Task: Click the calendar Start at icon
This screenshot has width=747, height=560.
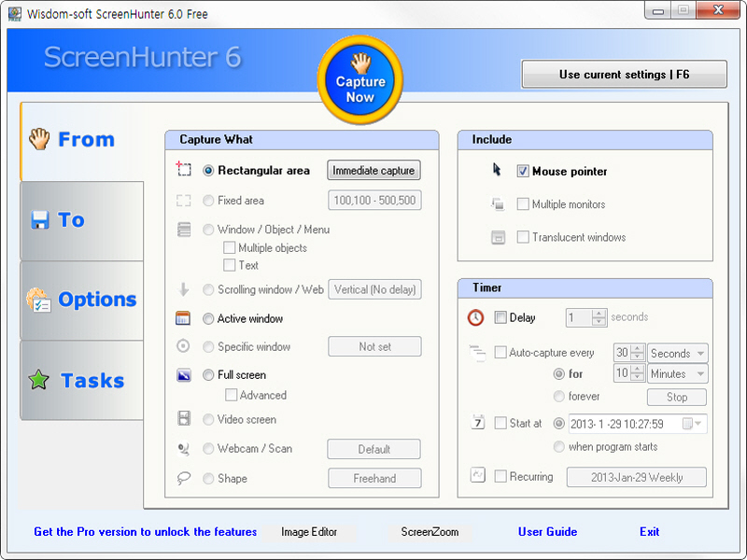Action: [478, 423]
